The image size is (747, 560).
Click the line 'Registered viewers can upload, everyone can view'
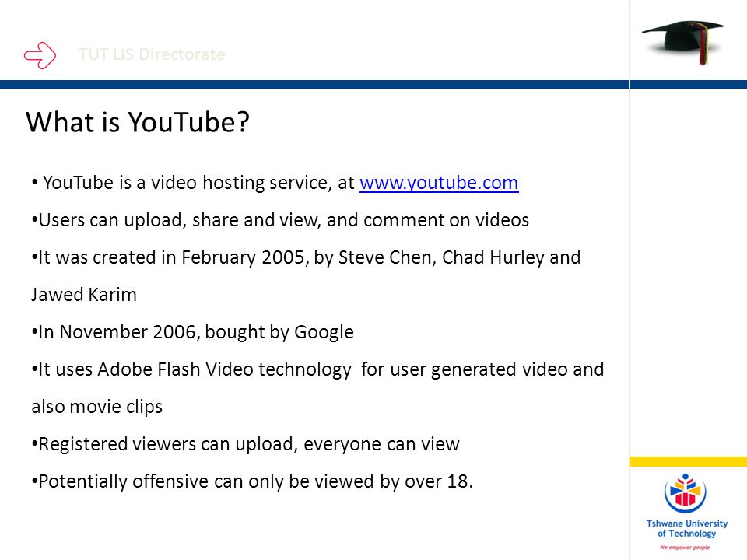point(245,444)
